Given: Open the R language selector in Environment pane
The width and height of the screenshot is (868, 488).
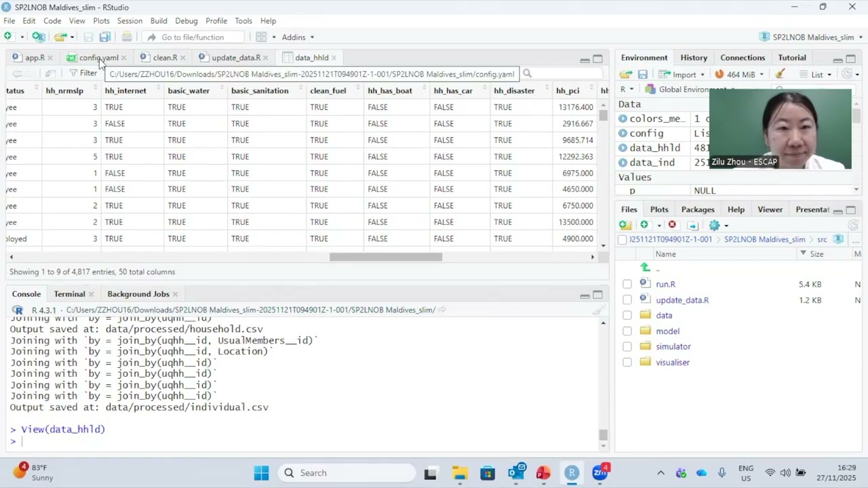Looking at the screenshot, I should click(x=627, y=89).
